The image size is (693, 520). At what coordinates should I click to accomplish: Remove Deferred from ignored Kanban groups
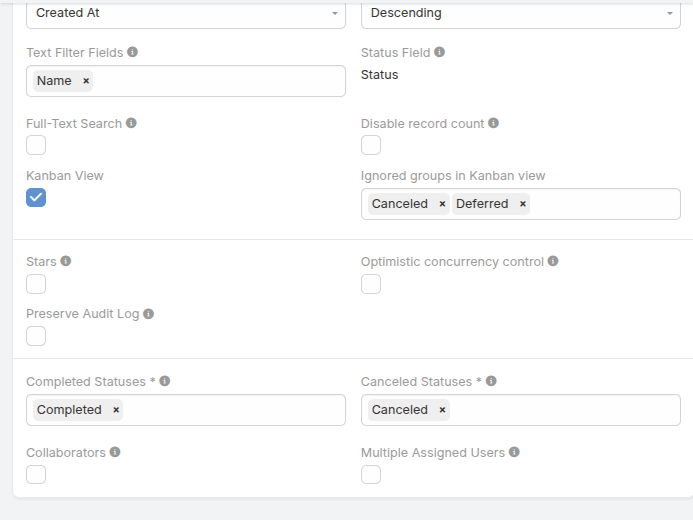tap(522, 204)
